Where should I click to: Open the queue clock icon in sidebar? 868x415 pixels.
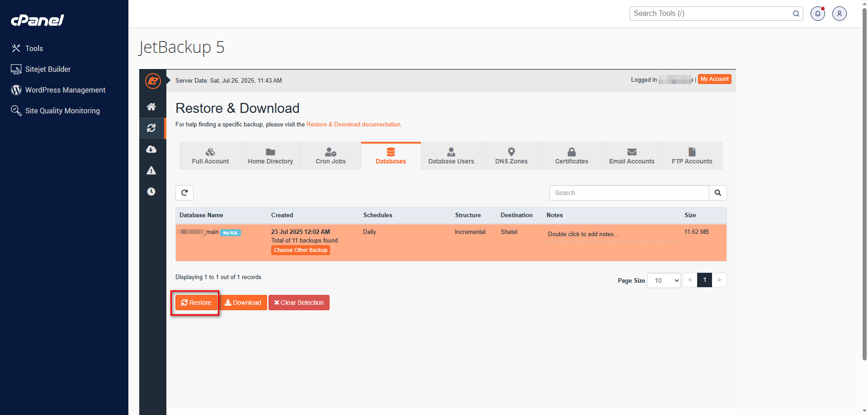(151, 191)
